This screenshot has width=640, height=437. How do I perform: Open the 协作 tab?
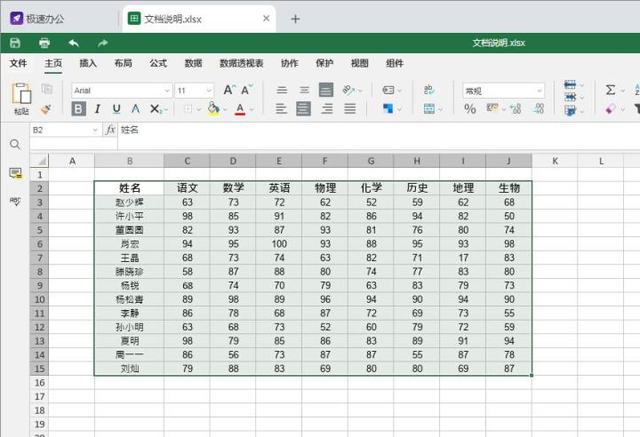[x=289, y=63]
